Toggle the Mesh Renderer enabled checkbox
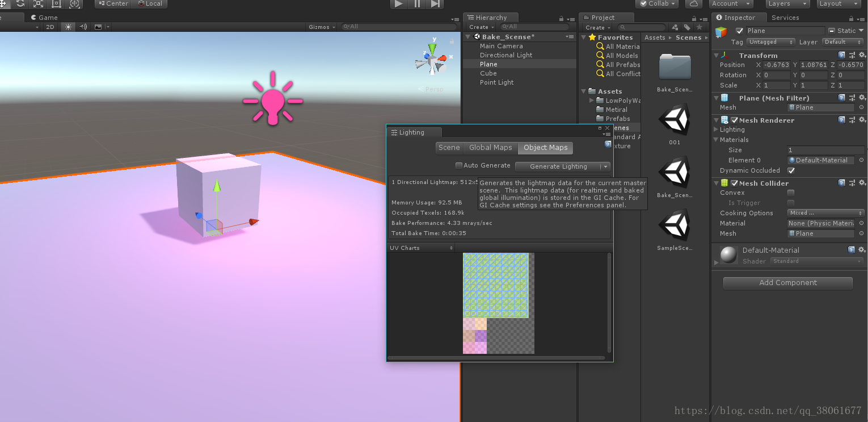Screen dimensions: 868x422 734,120
